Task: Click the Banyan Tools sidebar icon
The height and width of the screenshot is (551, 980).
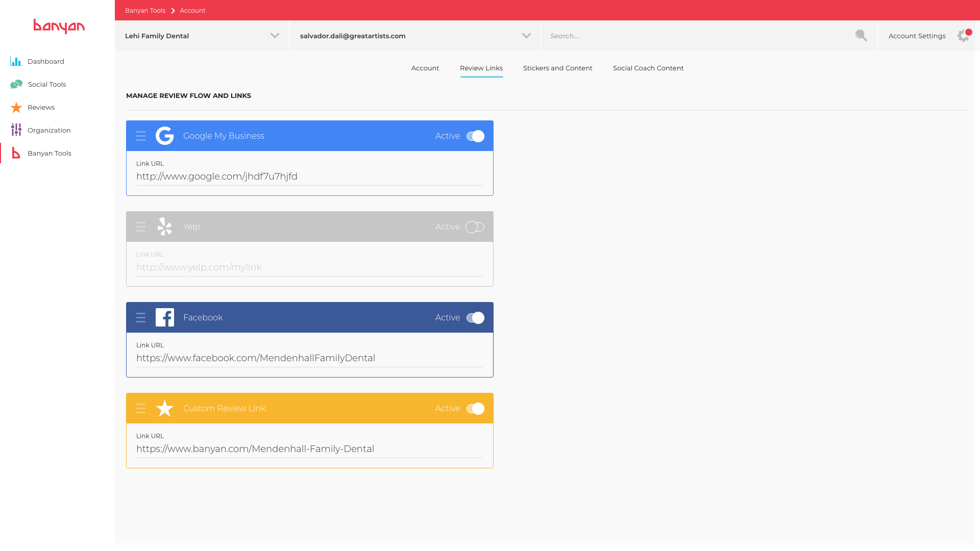Action: pyautogui.click(x=16, y=153)
